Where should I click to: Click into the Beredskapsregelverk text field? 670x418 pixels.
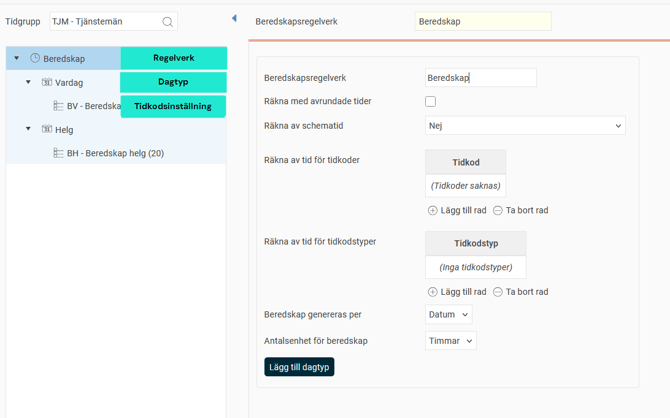pyautogui.click(x=480, y=78)
